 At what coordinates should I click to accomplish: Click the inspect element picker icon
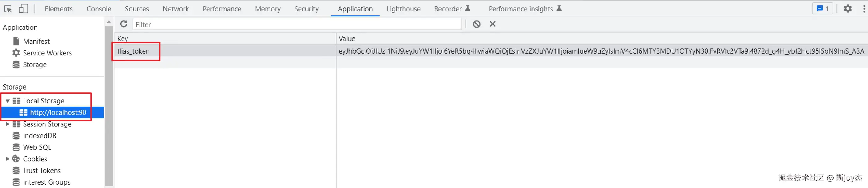[x=8, y=9]
